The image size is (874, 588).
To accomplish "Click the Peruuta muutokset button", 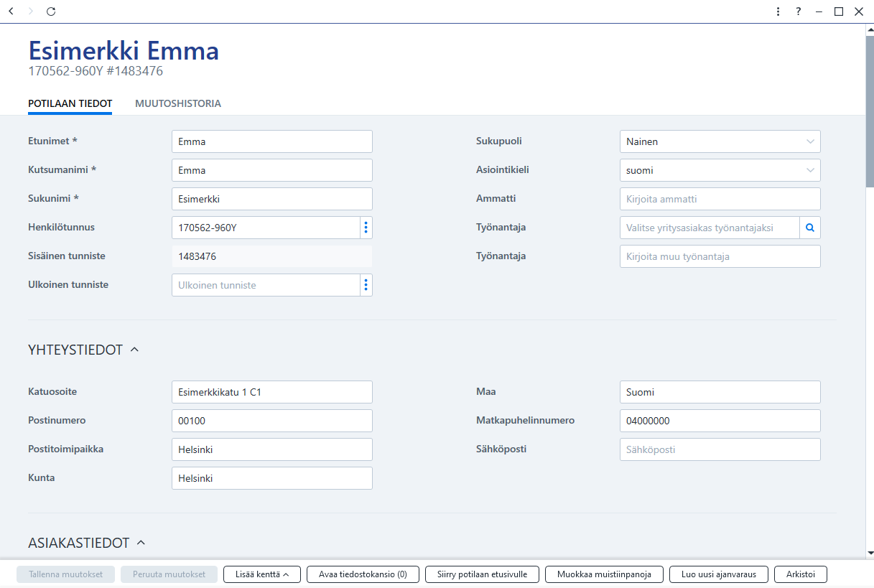I will 169,574.
